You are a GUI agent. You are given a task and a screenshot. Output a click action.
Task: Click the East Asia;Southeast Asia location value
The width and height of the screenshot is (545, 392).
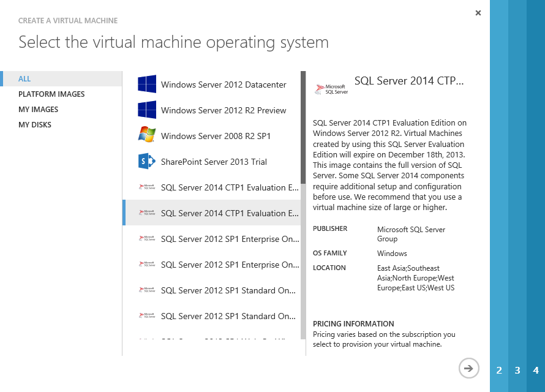pos(416,278)
